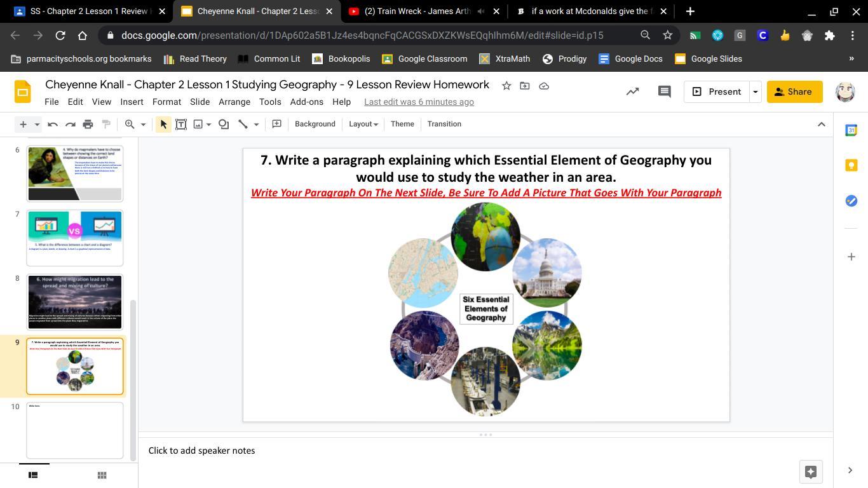Open the Format menu
The width and height of the screenshot is (868, 488).
[x=166, y=102]
